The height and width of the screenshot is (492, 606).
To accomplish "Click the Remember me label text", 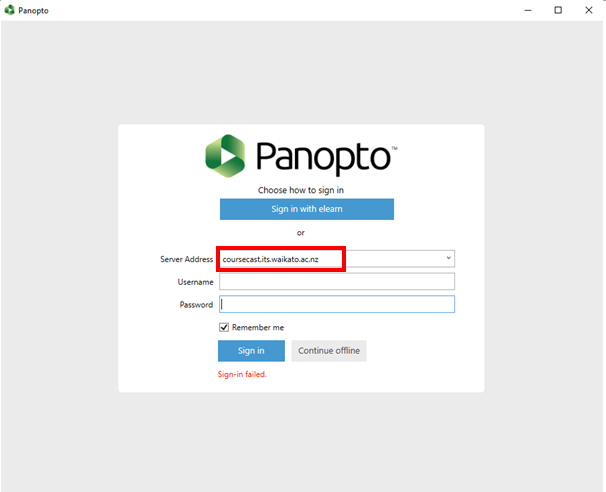I will pyautogui.click(x=258, y=327).
